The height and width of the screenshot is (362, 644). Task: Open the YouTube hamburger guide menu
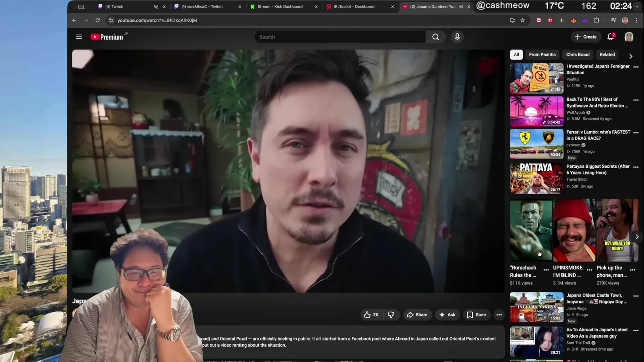pos(78,37)
